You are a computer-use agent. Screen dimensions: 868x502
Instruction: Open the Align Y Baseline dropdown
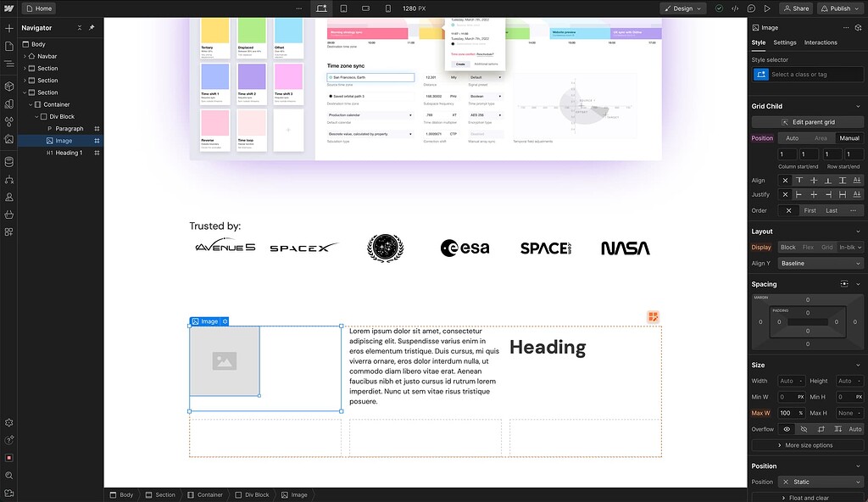(x=819, y=263)
